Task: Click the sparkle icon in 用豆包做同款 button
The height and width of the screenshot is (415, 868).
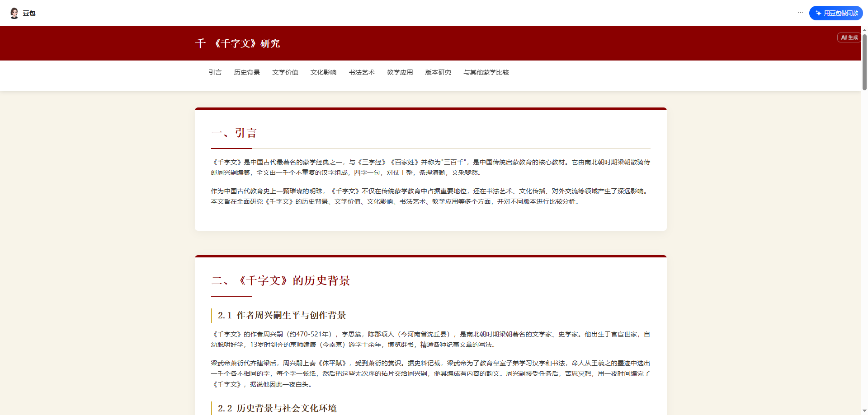Action: pos(820,13)
